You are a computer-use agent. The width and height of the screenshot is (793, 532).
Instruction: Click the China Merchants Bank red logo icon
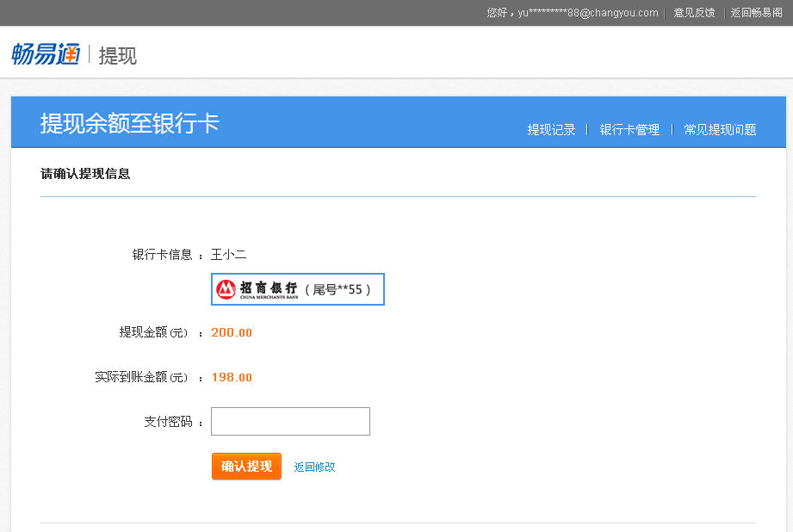point(226,289)
